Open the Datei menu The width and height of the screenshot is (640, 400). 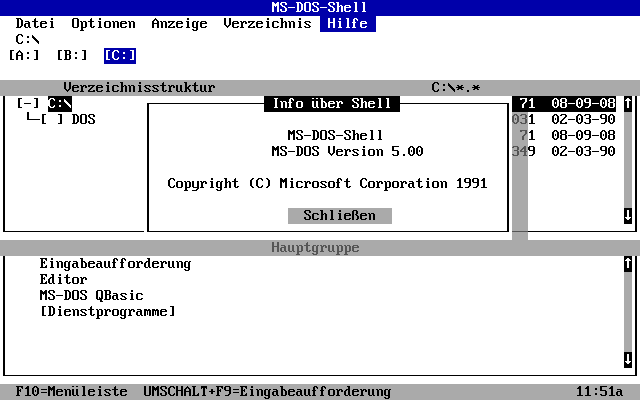click(35, 23)
